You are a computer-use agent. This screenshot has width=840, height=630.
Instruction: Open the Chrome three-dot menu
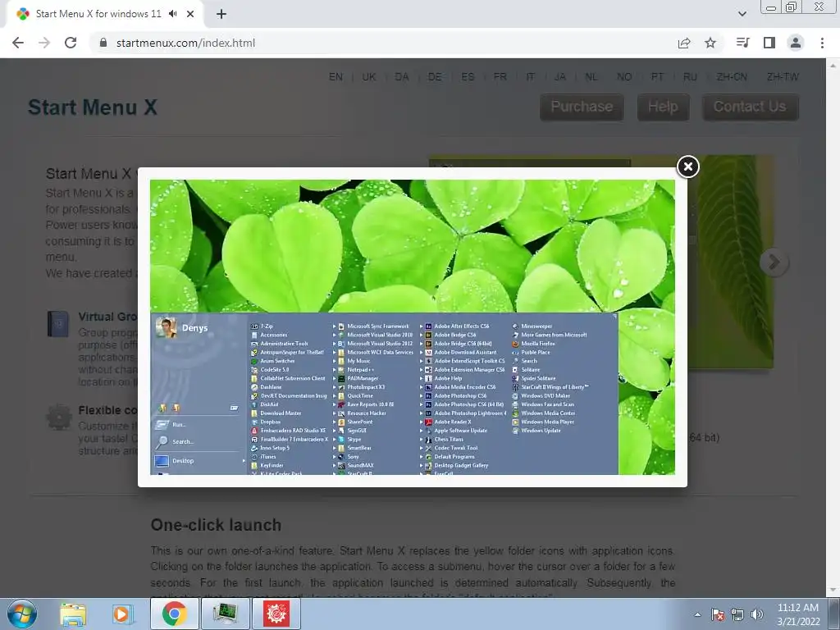click(x=822, y=43)
